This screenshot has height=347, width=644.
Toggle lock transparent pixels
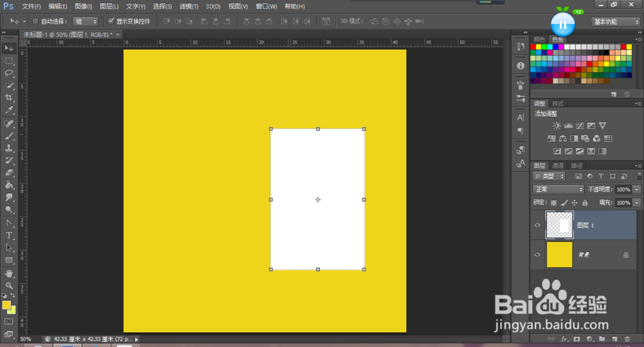pos(554,202)
